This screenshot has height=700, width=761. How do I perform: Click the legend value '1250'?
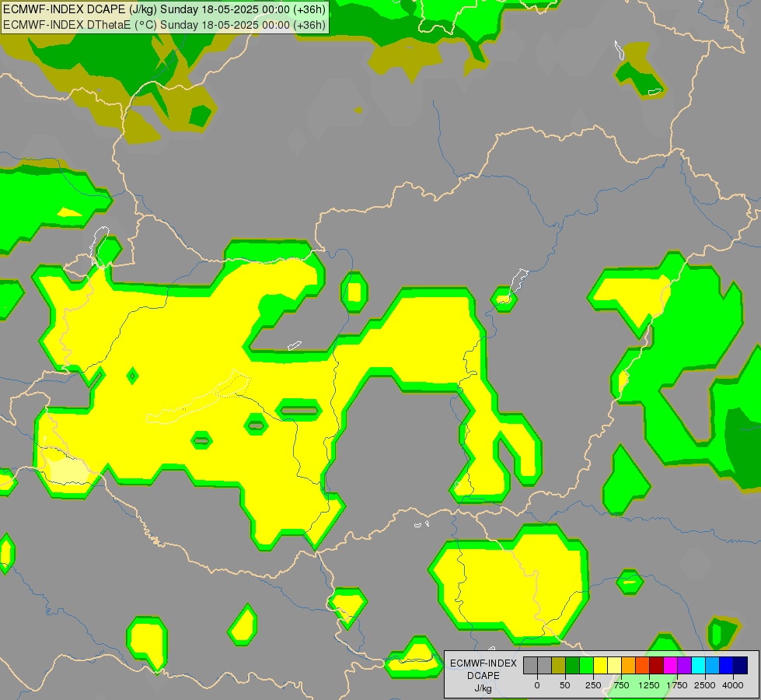649,685
